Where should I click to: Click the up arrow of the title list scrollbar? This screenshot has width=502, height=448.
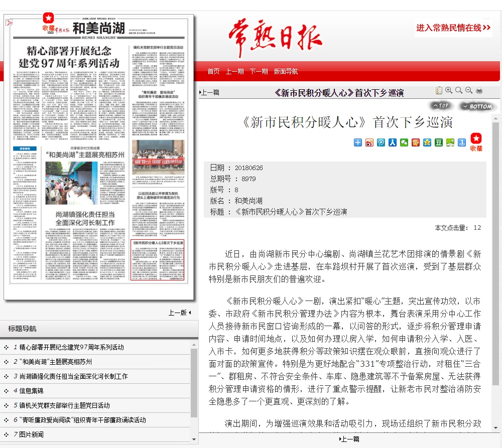coord(194,345)
